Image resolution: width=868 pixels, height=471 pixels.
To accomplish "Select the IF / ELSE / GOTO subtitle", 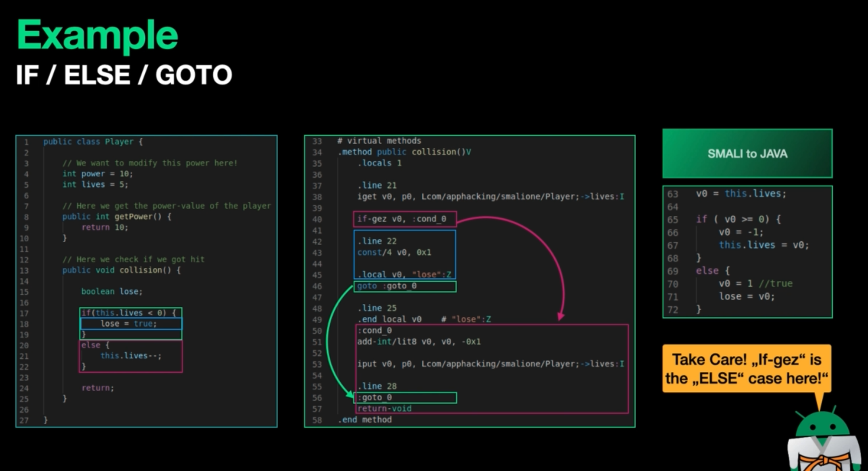I will tap(124, 75).
